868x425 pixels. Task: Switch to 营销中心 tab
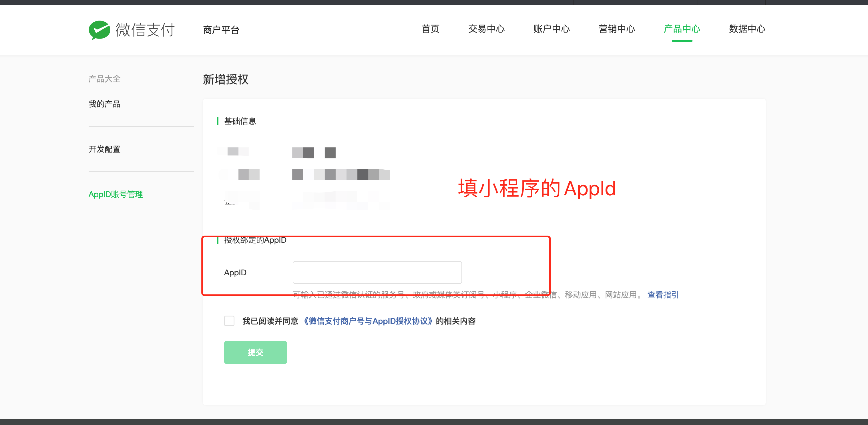pyautogui.click(x=617, y=29)
